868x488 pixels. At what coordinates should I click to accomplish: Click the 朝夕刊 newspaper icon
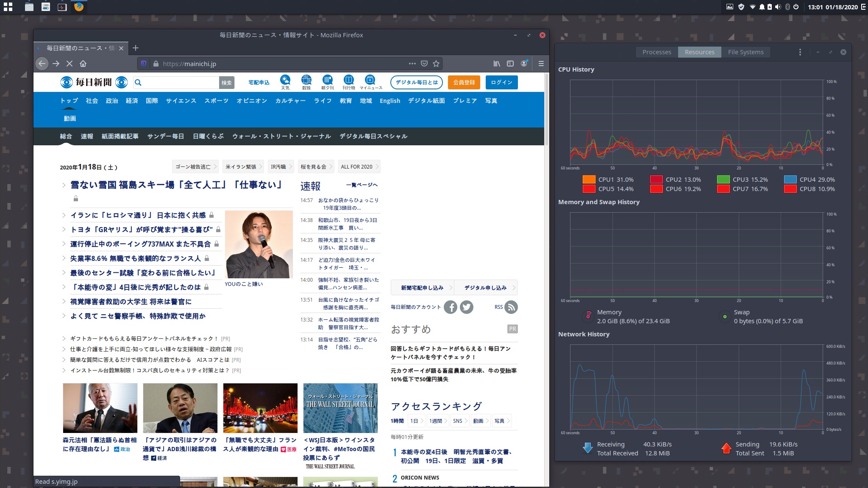(327, 82)
